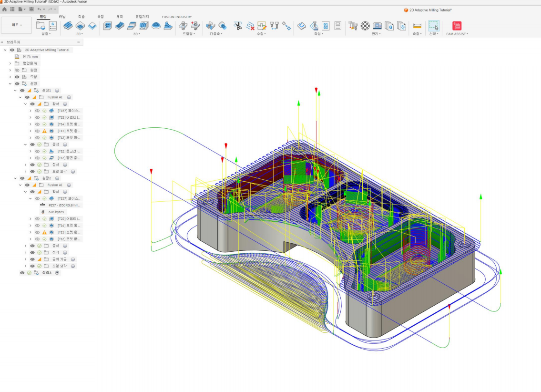Click the CAM ASSIST red icon
Viewport: 541px width, 392px height.
pyautogui.click(x=457, y=26)
